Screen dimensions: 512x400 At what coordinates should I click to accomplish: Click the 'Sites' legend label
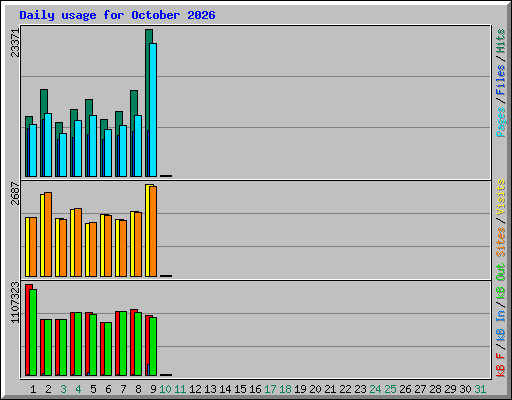pyautogui.click(x=501, y=242)
